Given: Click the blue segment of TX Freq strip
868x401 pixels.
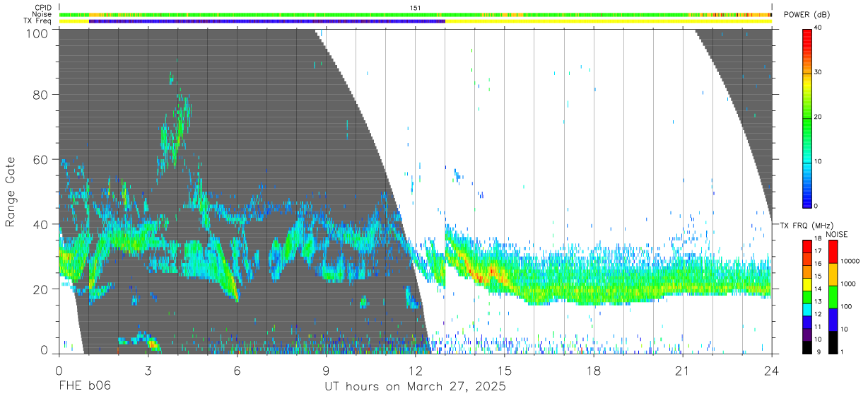Looking at the screenshot, I should pos(267,21).
